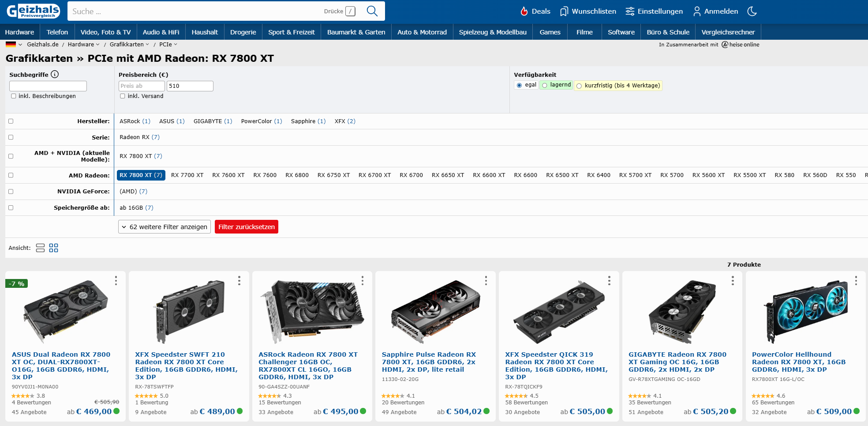Open three-dot menu on ASRock Challenger card

363,280
